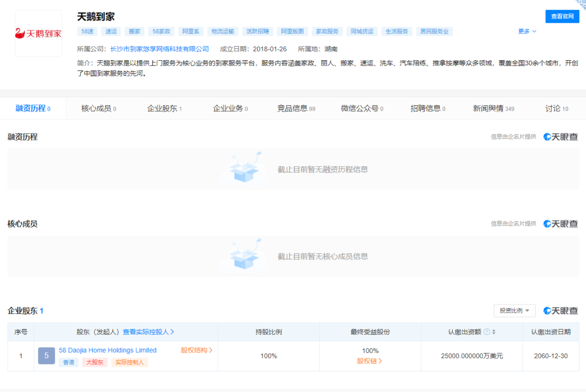Screen dimensions: 586x392
Task: Click the sort arrows in 认缴出资额 column
Action: coord(494,332)
